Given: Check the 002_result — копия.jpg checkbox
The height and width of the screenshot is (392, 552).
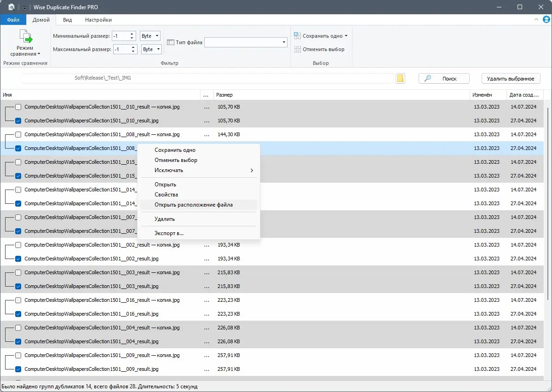Looking at the screenshot, I should 18,245.
